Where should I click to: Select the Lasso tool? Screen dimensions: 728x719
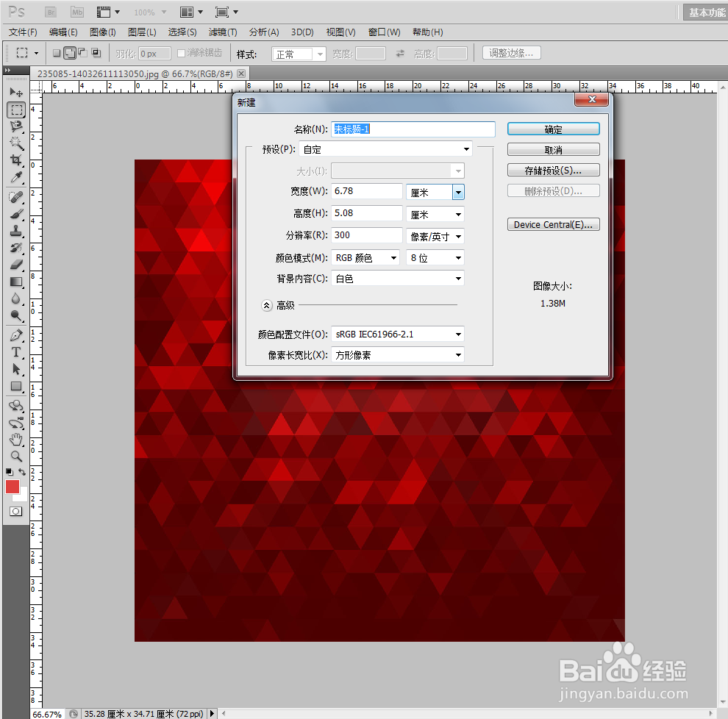[16, 126]
